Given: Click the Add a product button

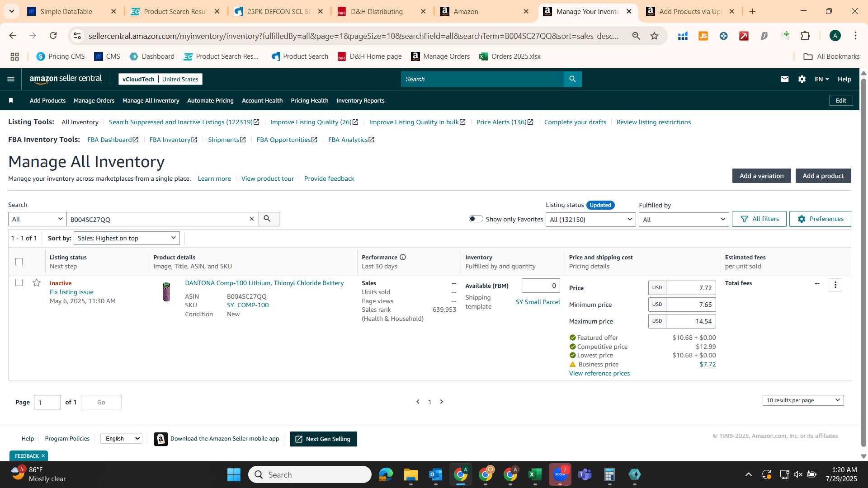Looking at the screenshot, I should pos(823,176).
